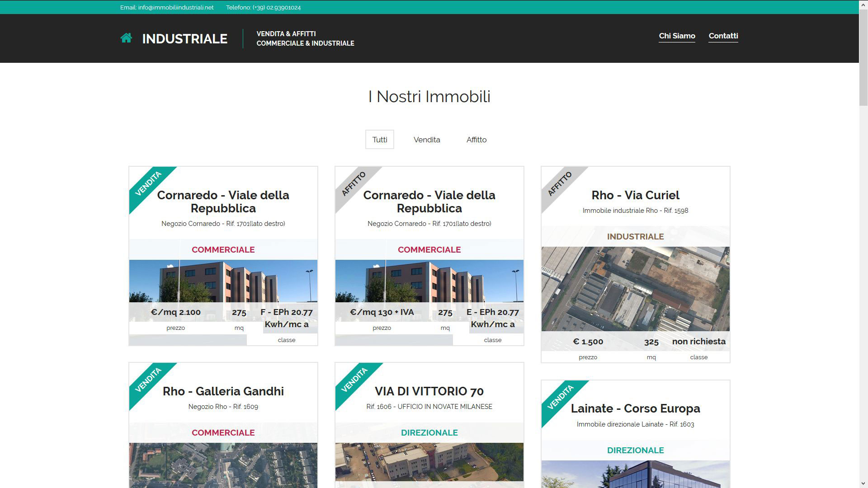Click the DIREZIONALE label on VIA DI VITTORIO card
Screen dimensions: 868x488
pos(429,433)
